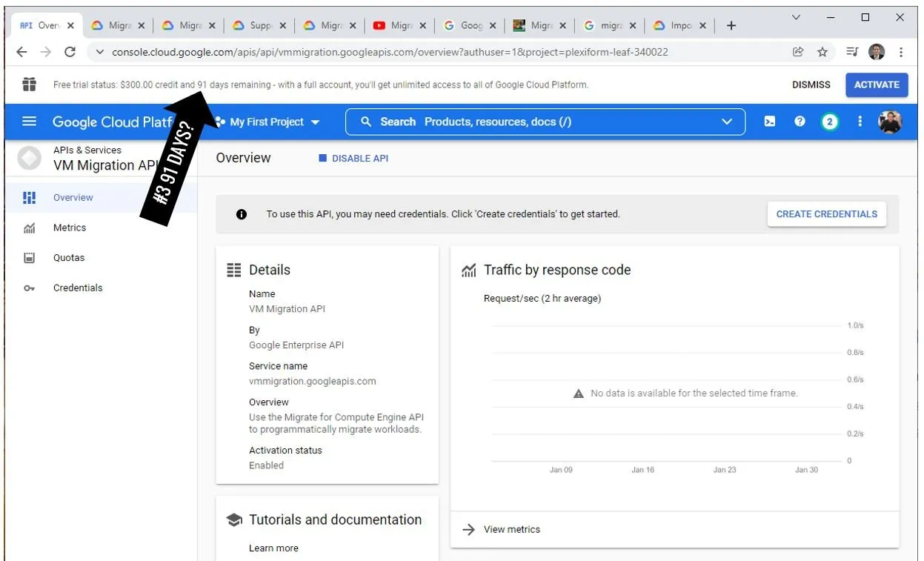Open the Google account avatar in blue header
Image resolution: width=924 pixels, height=561 pixels.
coord(890,122)
